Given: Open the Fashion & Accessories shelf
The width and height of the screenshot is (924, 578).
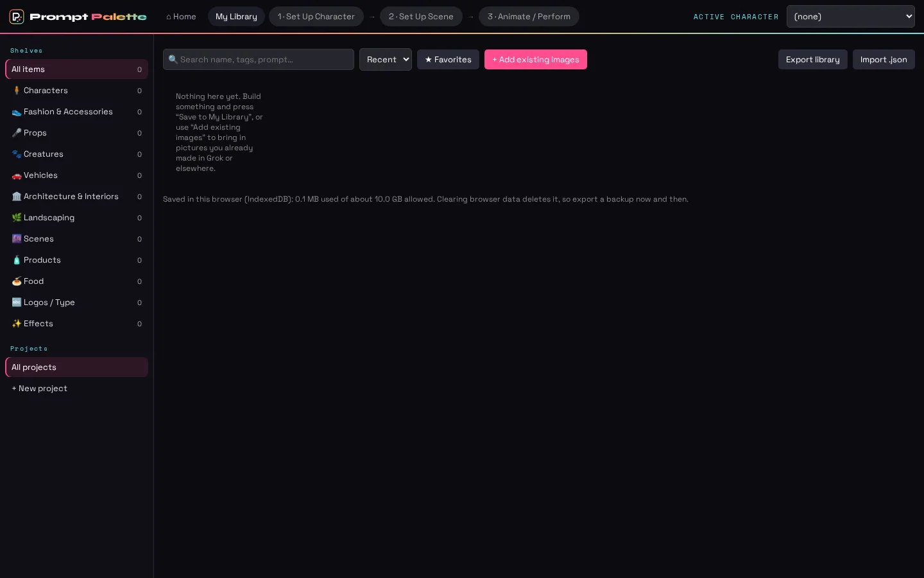Looking at the screenshot, I should [76, 112].
